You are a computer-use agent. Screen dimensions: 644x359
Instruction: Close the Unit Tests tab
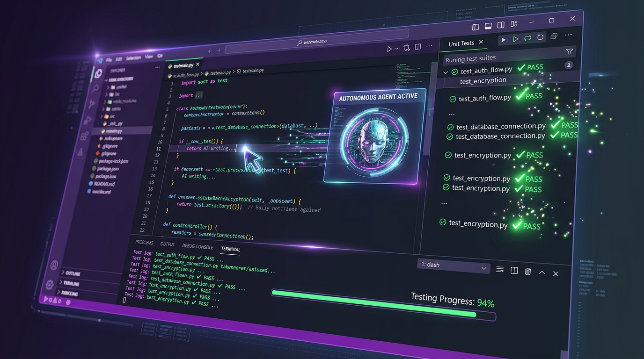[x=481, y=42]
